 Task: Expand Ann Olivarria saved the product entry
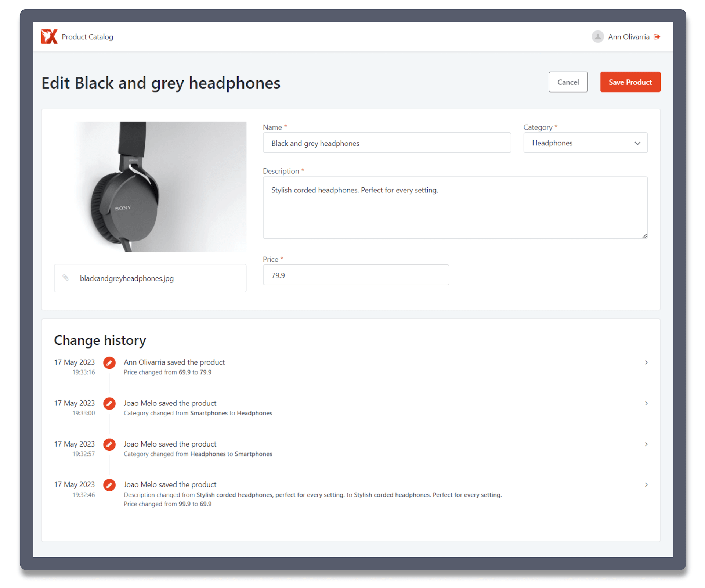point(646,362)
